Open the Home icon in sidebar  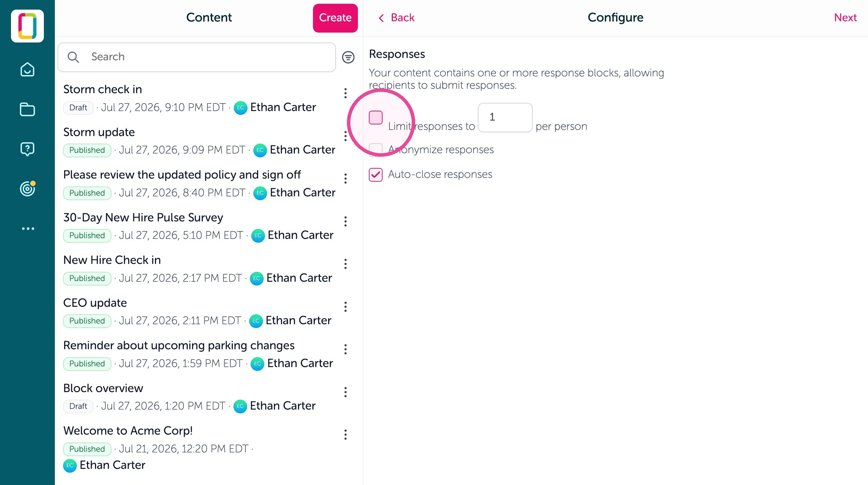coord(27,70)
